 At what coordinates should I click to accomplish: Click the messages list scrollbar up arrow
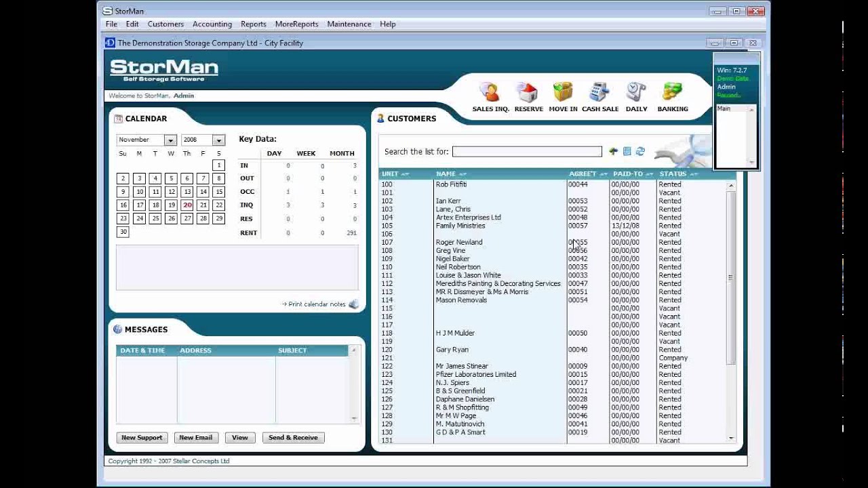353,350
